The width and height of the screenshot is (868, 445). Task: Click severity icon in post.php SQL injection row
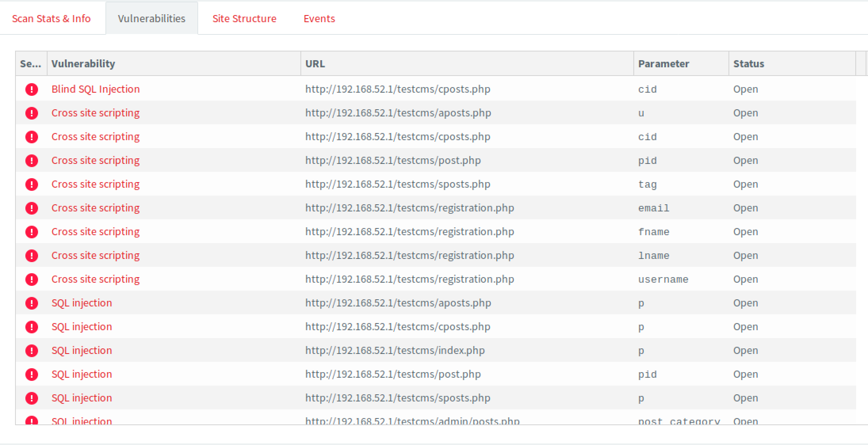[x=32, y=374]
